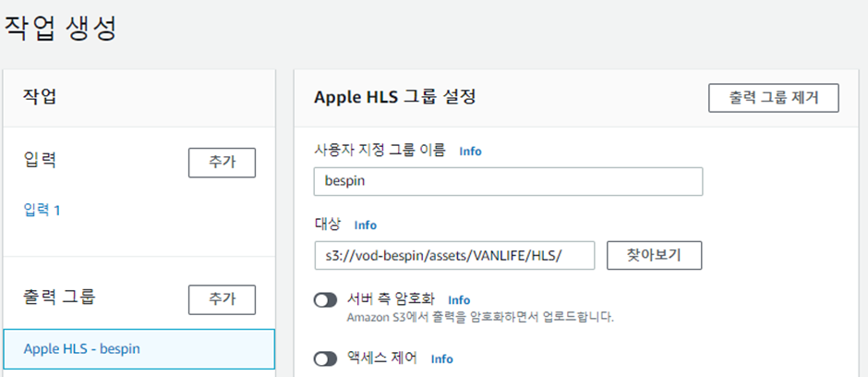Click the 작업 생성 page title
868x377 pixels.
(60, 29)
